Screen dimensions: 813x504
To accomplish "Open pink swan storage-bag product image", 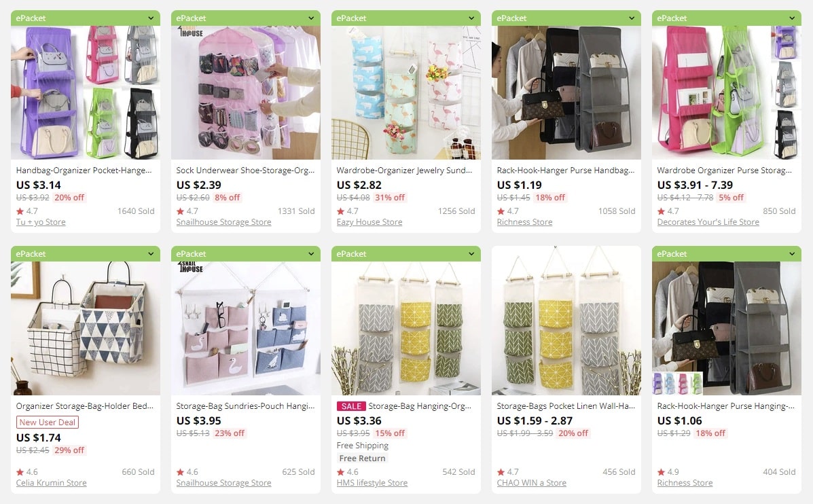I will click(246, 328).
